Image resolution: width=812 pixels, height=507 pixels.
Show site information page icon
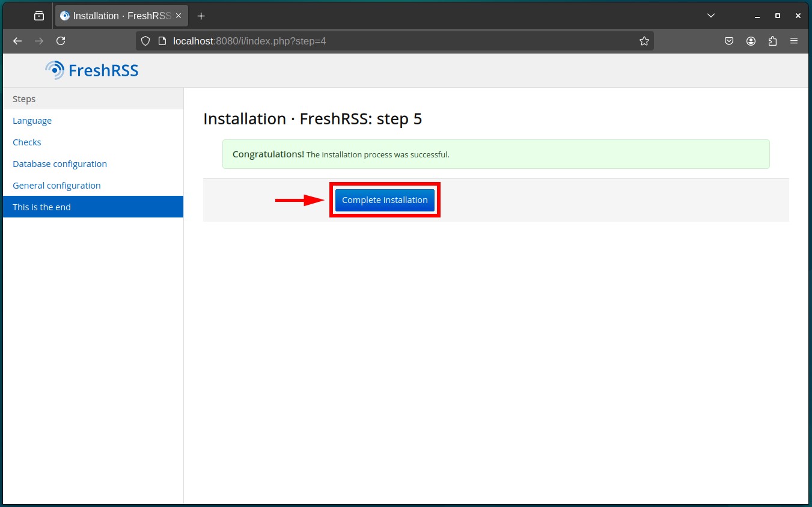pos(161,41)
